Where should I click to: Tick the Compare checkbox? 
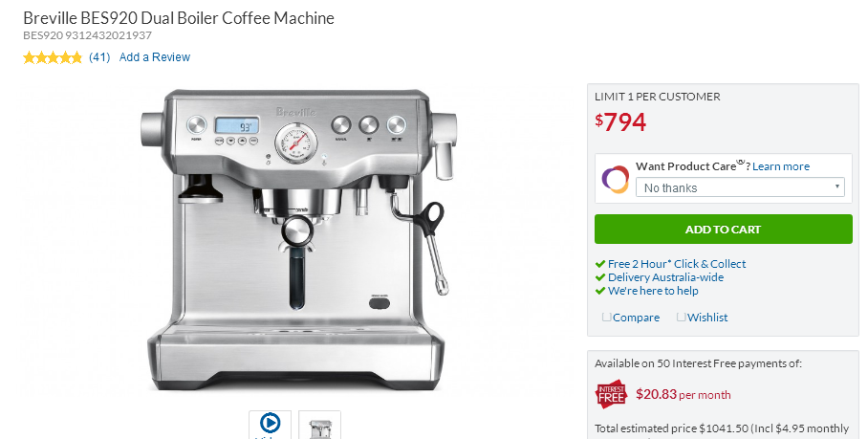tap(607, 318)
